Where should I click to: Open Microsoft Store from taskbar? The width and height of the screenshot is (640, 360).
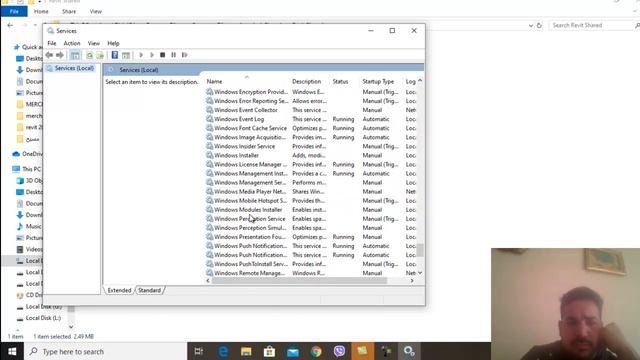(269, 351)
